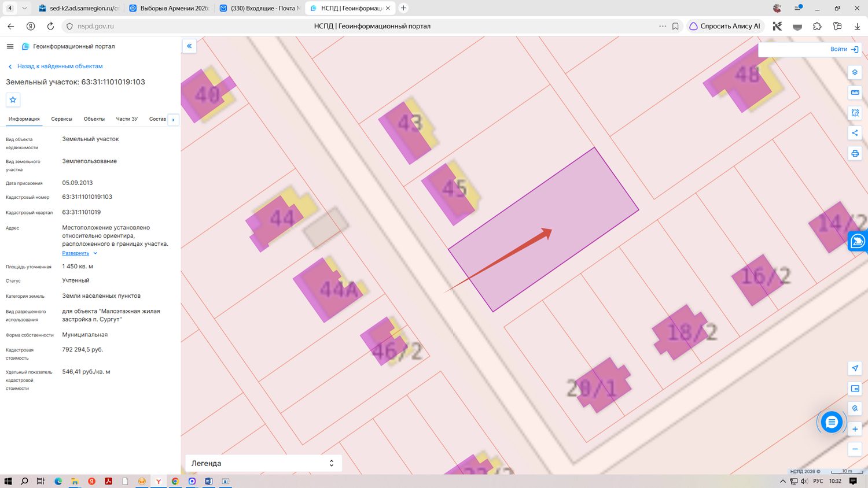Locate my position on map
The width and height of the screenshot is (868, 488).
pyautogui.click(x=855, y=368)
